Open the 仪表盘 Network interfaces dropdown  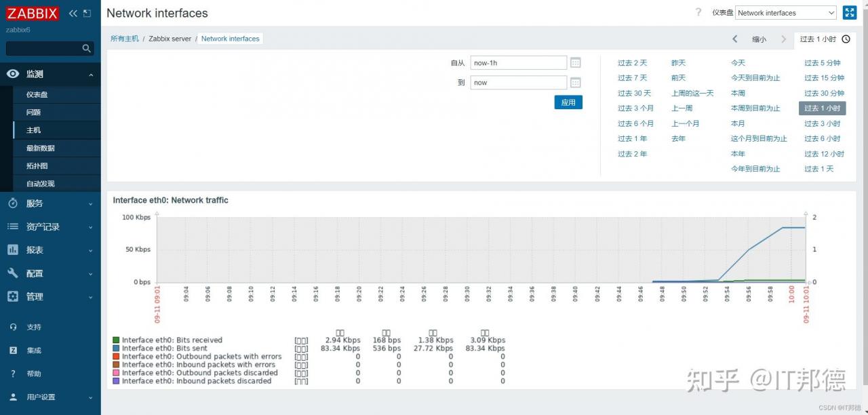pyautogui.click(x=786, y=12)
